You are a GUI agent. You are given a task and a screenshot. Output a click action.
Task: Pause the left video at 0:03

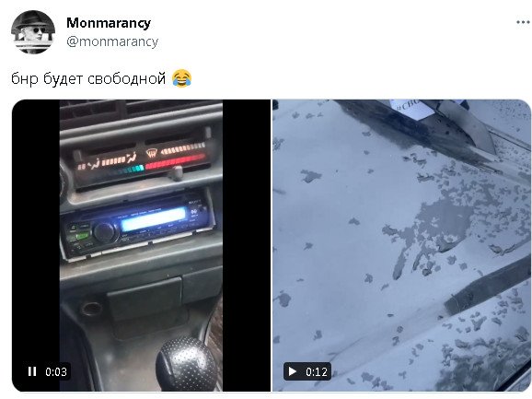click(32, 371)
